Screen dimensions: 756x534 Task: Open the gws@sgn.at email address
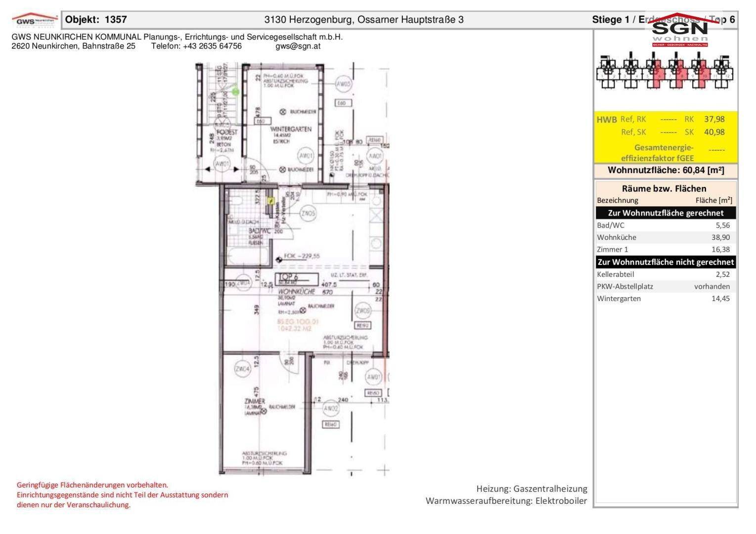(x=298, y=46)
